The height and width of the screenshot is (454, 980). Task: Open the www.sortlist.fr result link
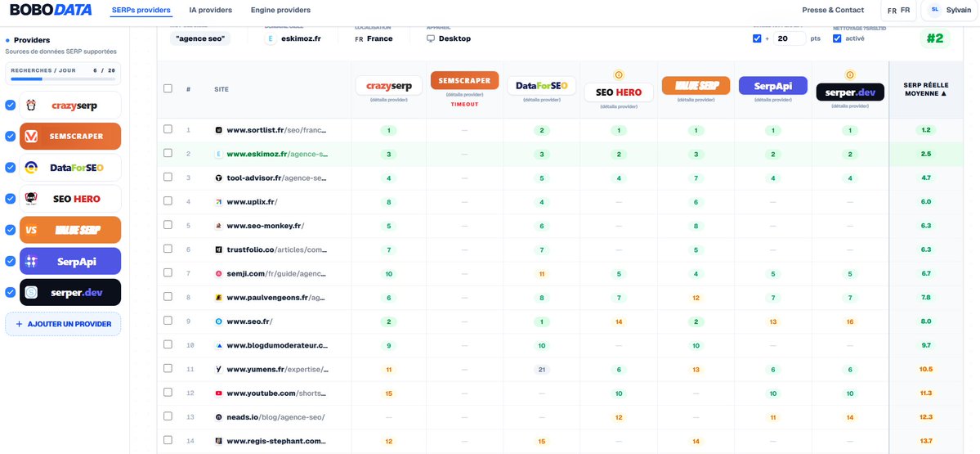(276, 130)
